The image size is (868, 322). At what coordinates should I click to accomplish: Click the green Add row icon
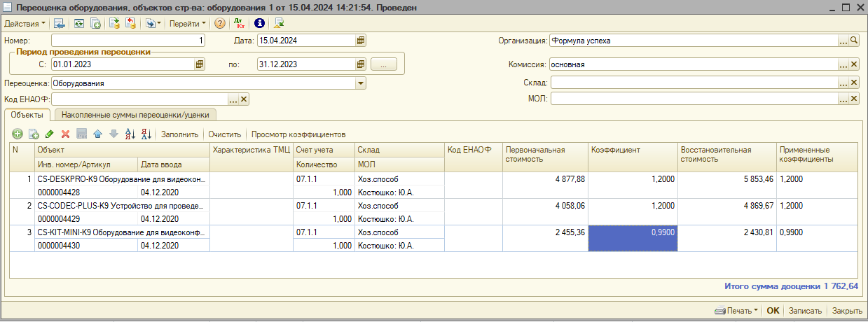tap(18, 134)
